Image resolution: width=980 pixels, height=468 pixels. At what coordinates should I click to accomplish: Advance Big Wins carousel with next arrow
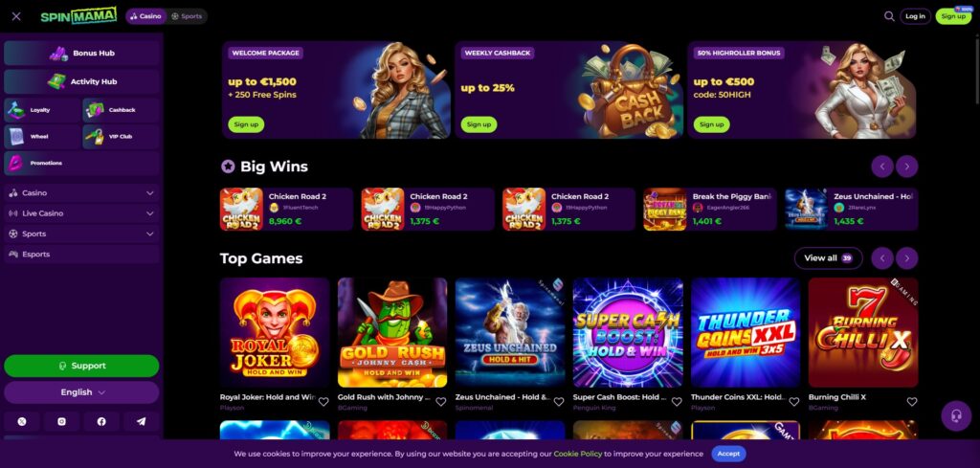click(x=907, y=167)
